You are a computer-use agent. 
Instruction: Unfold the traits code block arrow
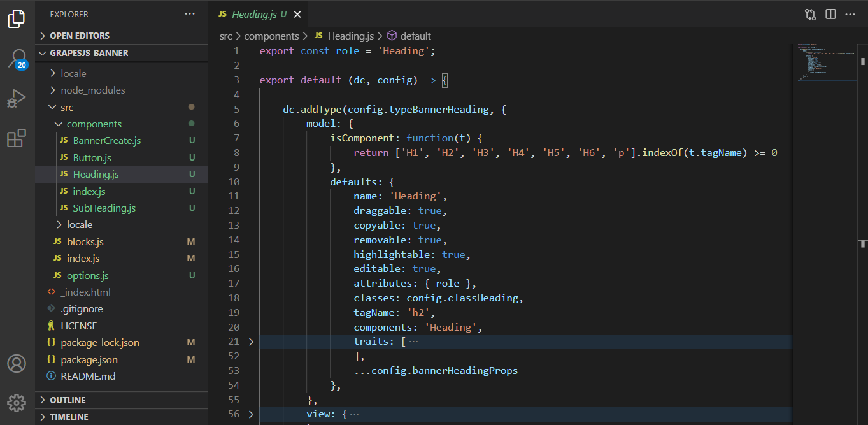point(251,342)
